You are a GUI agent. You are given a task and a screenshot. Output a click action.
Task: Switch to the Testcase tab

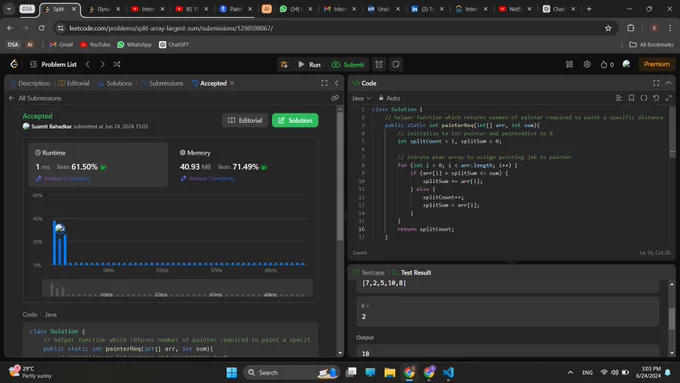pyautogui.click(x=369, y=273)
